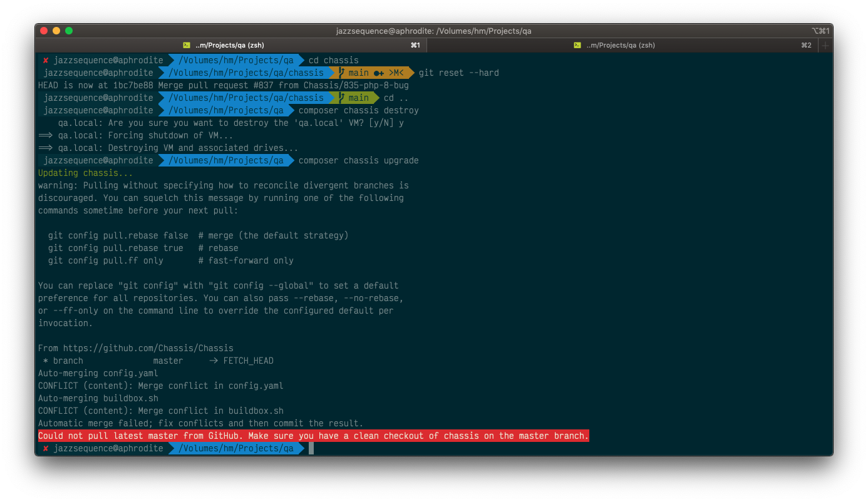Click 'HEAD is now at 1bc7be88' line
The width and height of the screenshot is (868, 502).
[224, 86]
